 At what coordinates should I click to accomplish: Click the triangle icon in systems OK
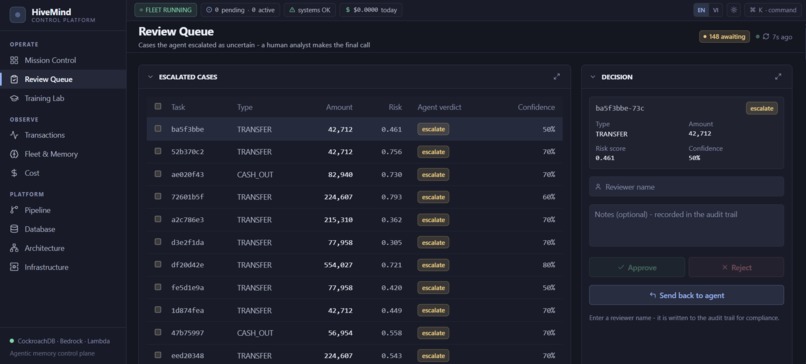point(292,10)
